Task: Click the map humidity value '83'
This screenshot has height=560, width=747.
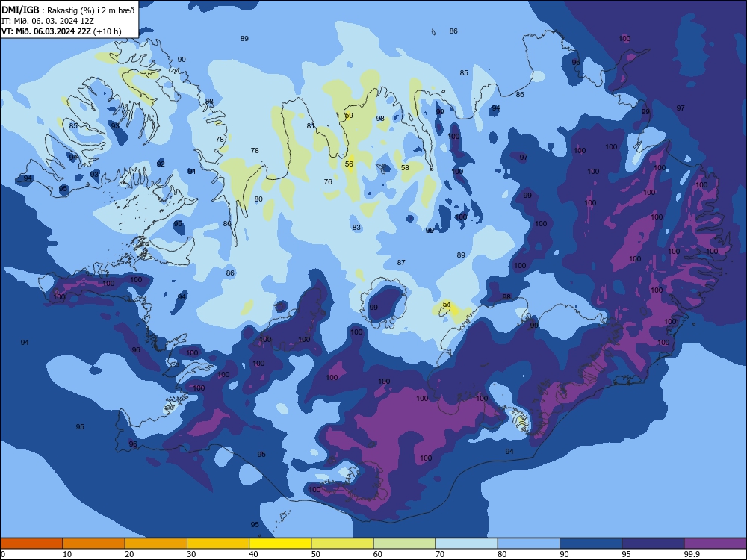Action: (356, 228)
